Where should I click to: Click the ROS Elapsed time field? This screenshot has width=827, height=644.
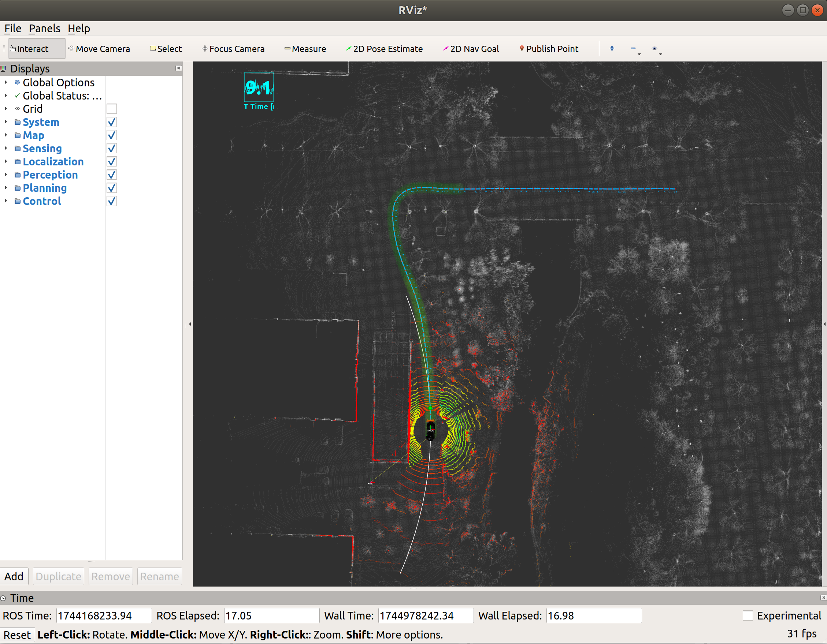271,615
